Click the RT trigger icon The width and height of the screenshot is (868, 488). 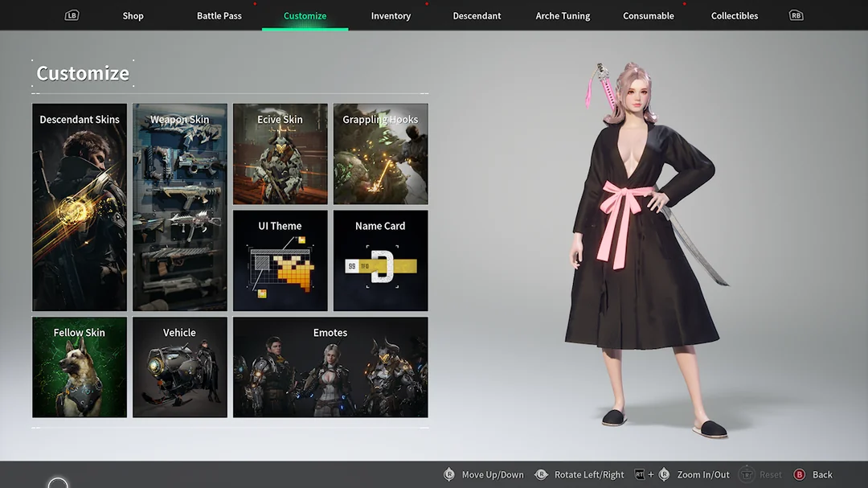coord(640,474)
